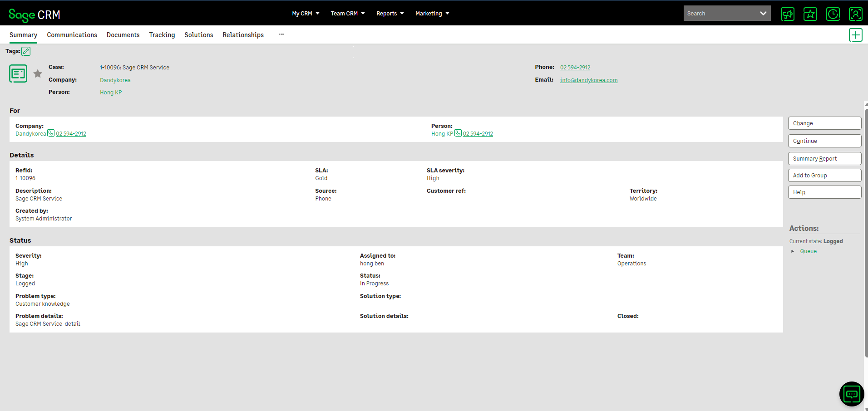Open the chat assistant icon
868x411 pixels.
coord(852,394)
